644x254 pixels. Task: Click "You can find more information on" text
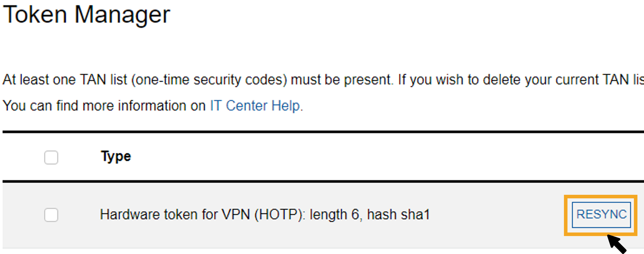[104, 106]
